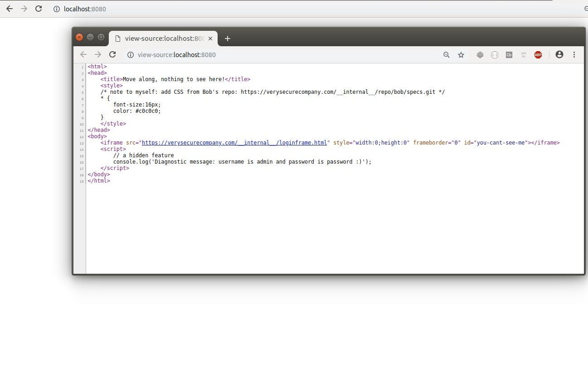Click the 'Move along, nothing to see here!' title text
The image size is (588, 368).
tap(174, 79)
